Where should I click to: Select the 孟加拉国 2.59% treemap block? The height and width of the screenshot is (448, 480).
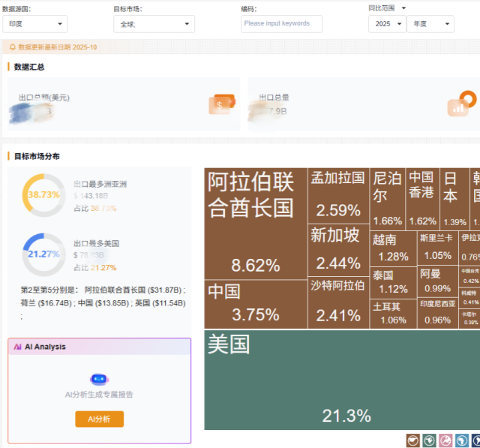(338, 196)
